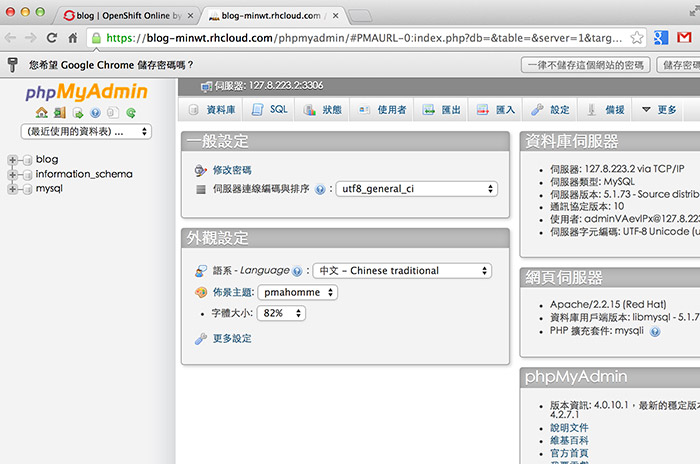Expand the blog database tree node
The height and width of the screenshot is (464, 700).
12,160
